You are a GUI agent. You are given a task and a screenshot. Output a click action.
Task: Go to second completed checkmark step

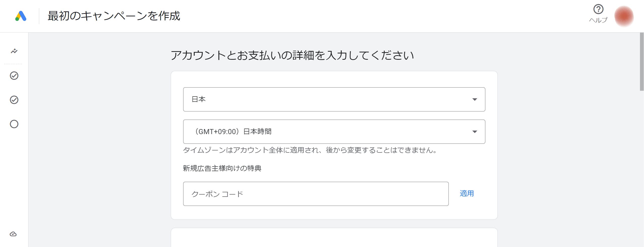tap(14, 100)
